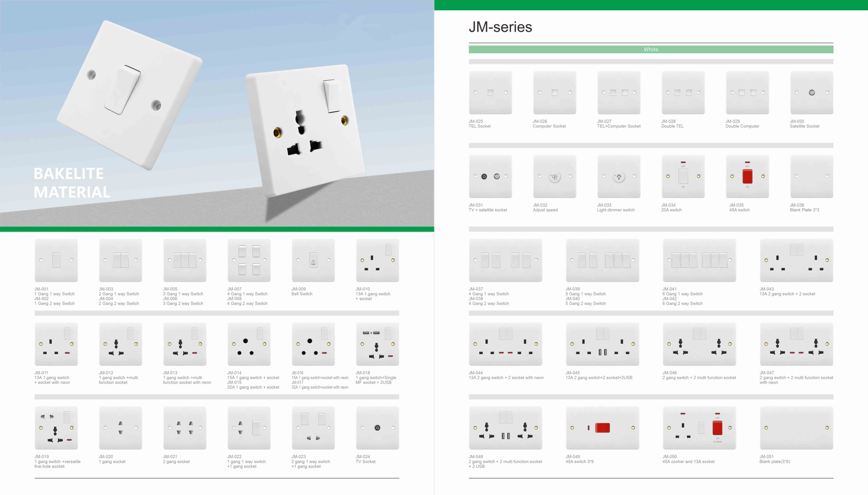Select the JM-050 cooker and socket image
This screenshot has height=495, width=868.
pos(699,428)
